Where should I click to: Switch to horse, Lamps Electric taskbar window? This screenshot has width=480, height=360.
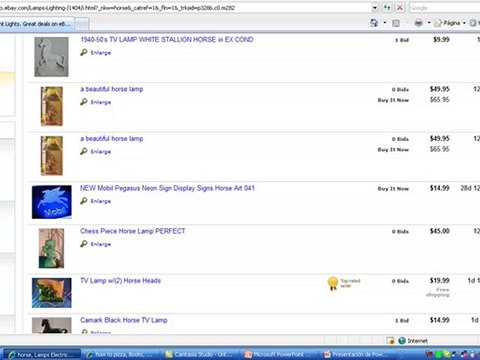click(42, 355)
